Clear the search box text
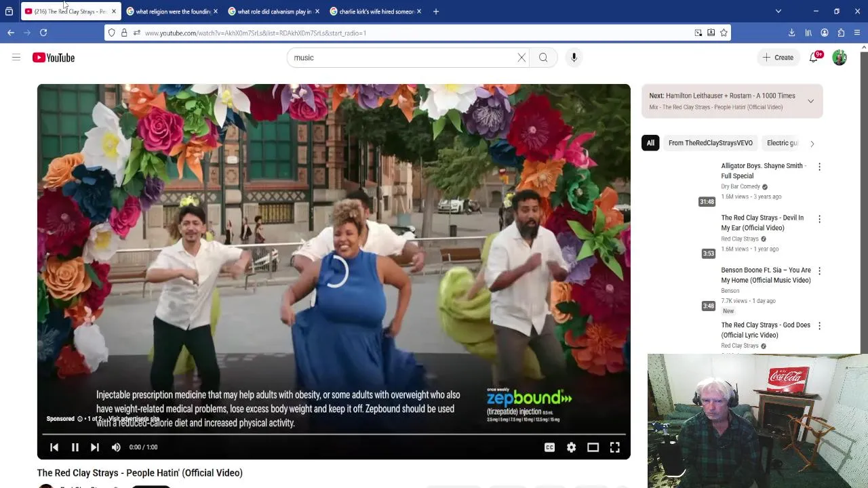The width and height of the screenshot is (868, 488). tap(521, 58)
